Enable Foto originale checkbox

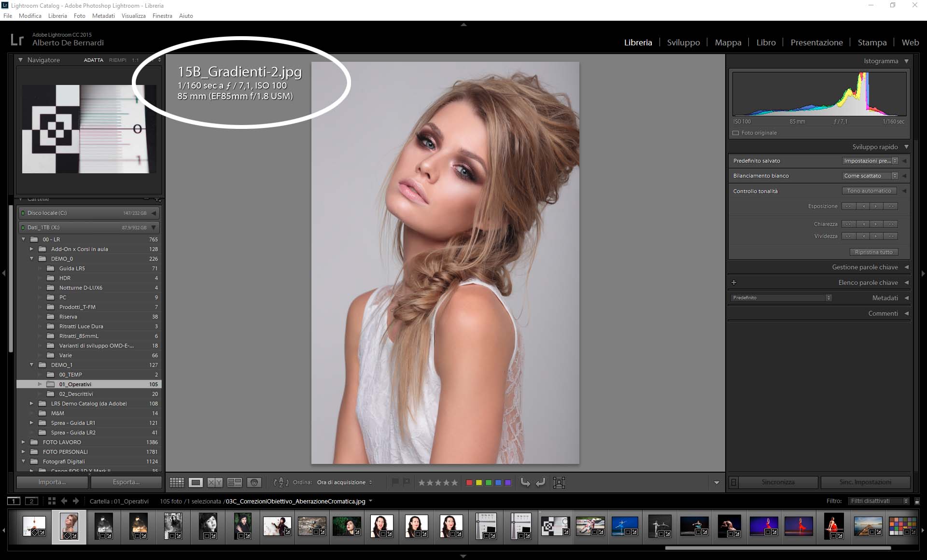click(x=736, y=133)
